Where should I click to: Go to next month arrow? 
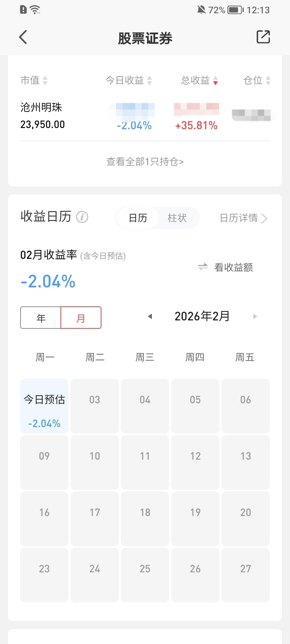[x=255, y=316]
